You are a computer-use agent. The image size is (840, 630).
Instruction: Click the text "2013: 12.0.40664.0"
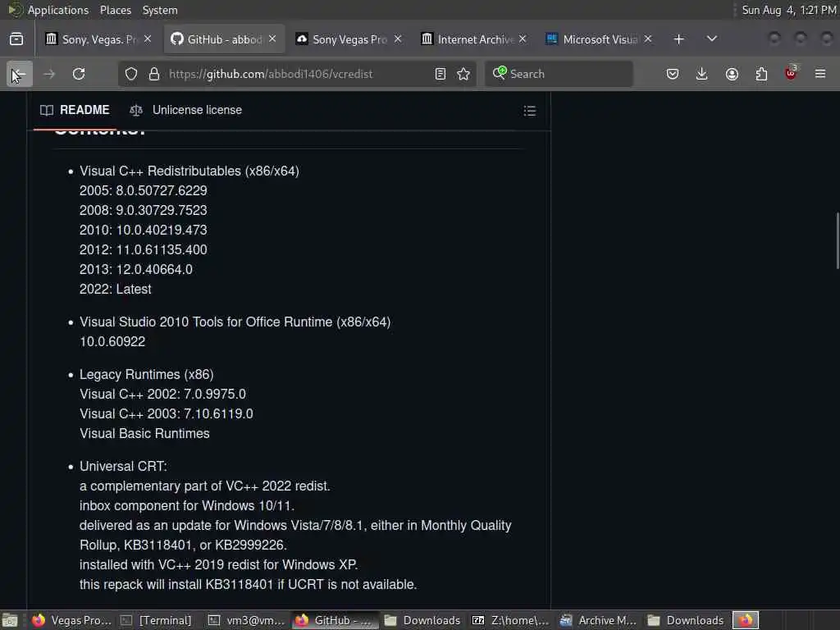tap(136, 269)
